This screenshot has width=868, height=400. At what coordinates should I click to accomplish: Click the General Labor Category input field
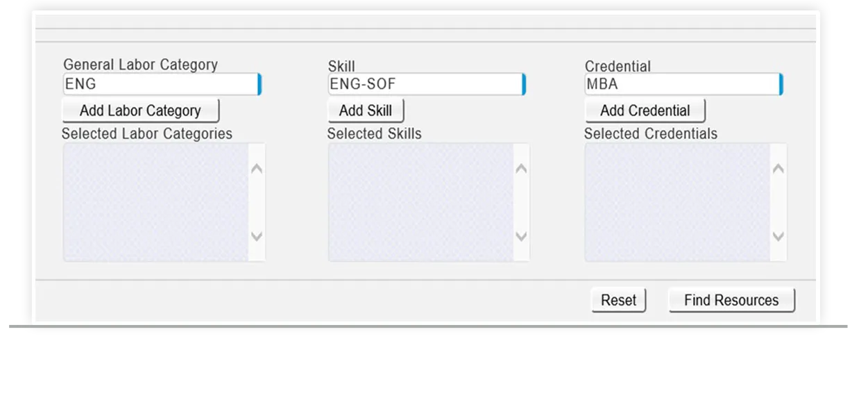click(160, 85)
